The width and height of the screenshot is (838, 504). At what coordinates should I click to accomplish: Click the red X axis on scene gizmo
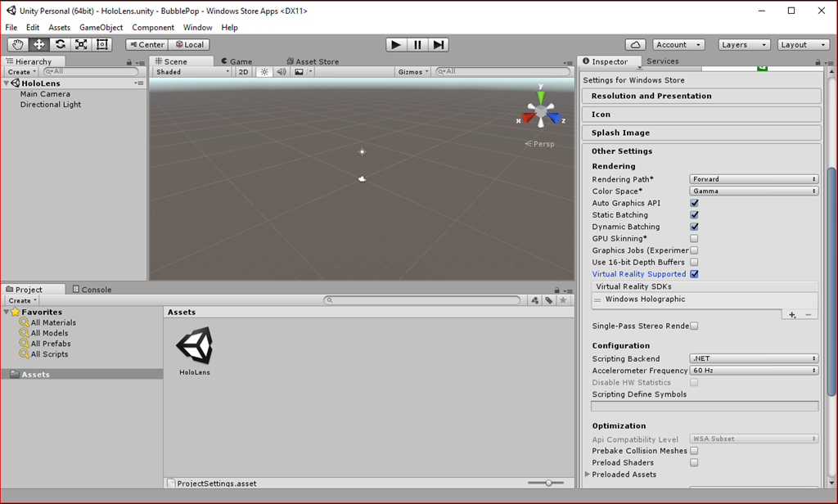[527, 118]
